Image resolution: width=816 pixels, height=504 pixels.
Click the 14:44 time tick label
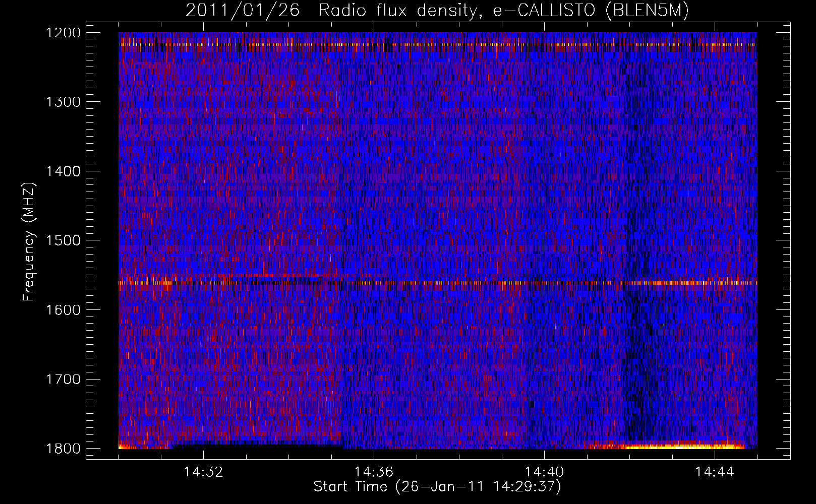715,472
